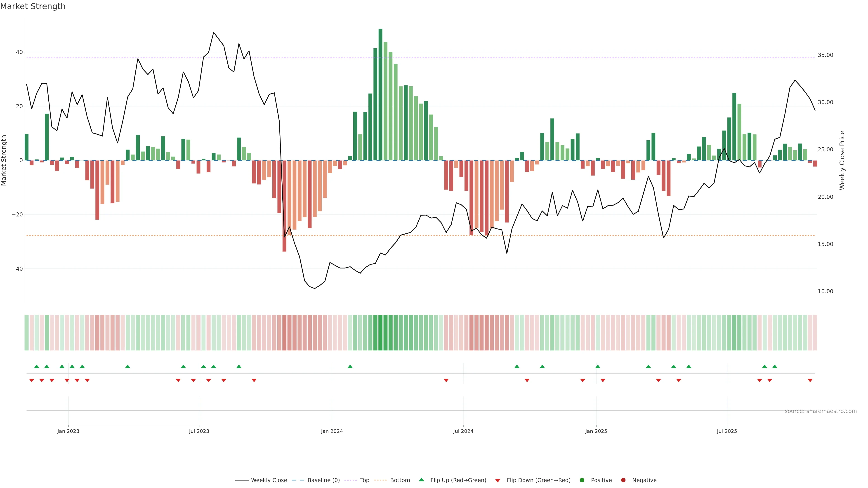Click the Jul 2025 x-axis label
The image size is (868, 488).
[727, 431]
